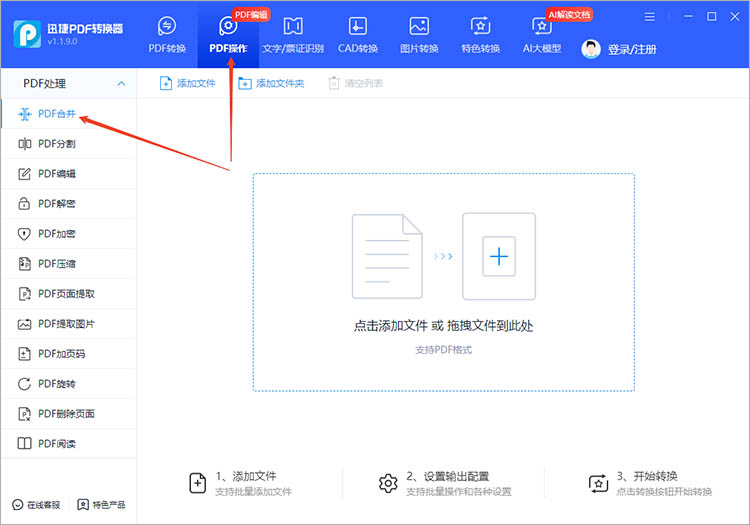The height and width of the screenshot is (525, 750).
Task: Close the application window
Action: pyautogui.click(x=735, y=17)
